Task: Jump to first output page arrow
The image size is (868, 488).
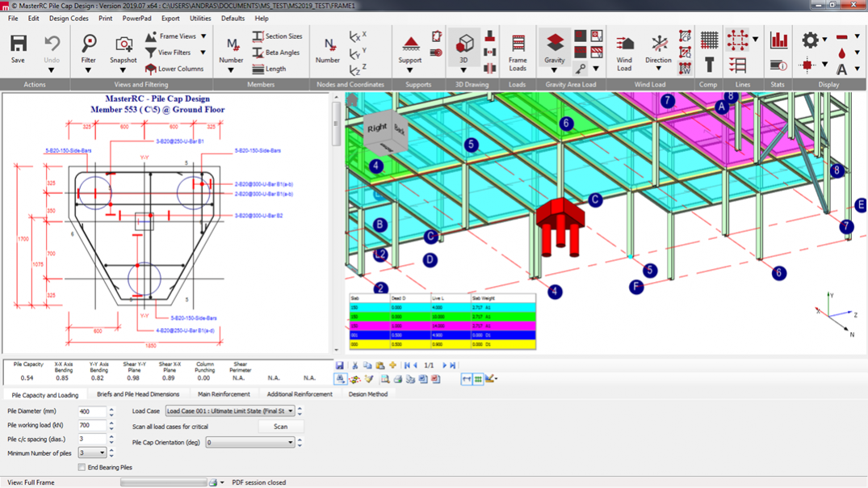Action: click(407, 365)
